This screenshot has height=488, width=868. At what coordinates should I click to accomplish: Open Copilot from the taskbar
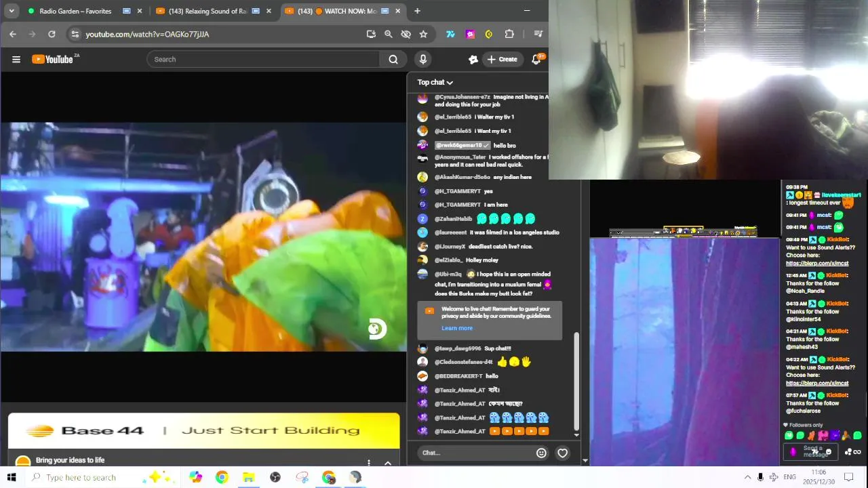(196, 477)
